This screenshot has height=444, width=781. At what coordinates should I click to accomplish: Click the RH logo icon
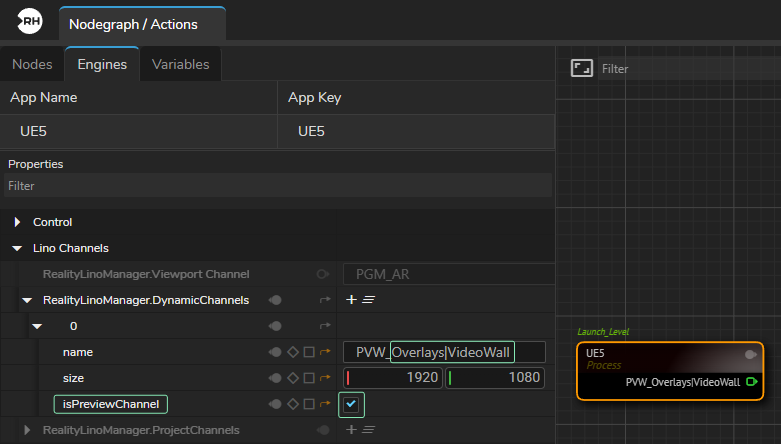[30, 22]
